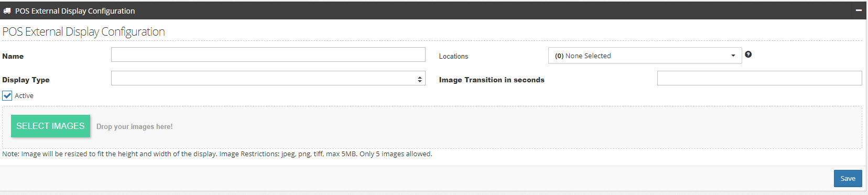Click the dark header title bar text

tap(75, 10)
